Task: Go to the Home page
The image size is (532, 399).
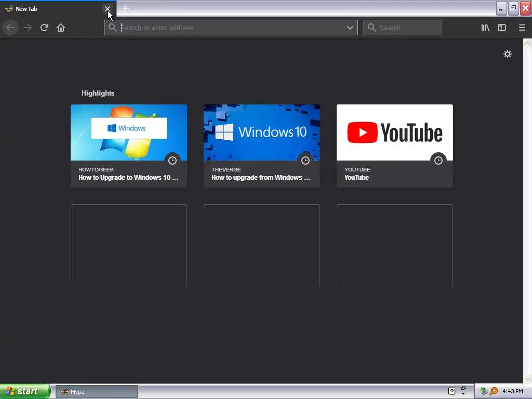Action: pos(61,28)
